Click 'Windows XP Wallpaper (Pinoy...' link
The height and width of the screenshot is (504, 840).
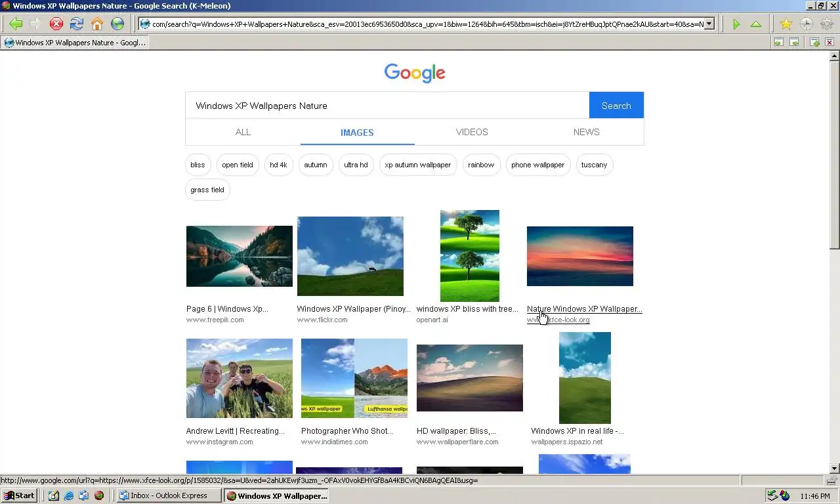click(354, 309)
